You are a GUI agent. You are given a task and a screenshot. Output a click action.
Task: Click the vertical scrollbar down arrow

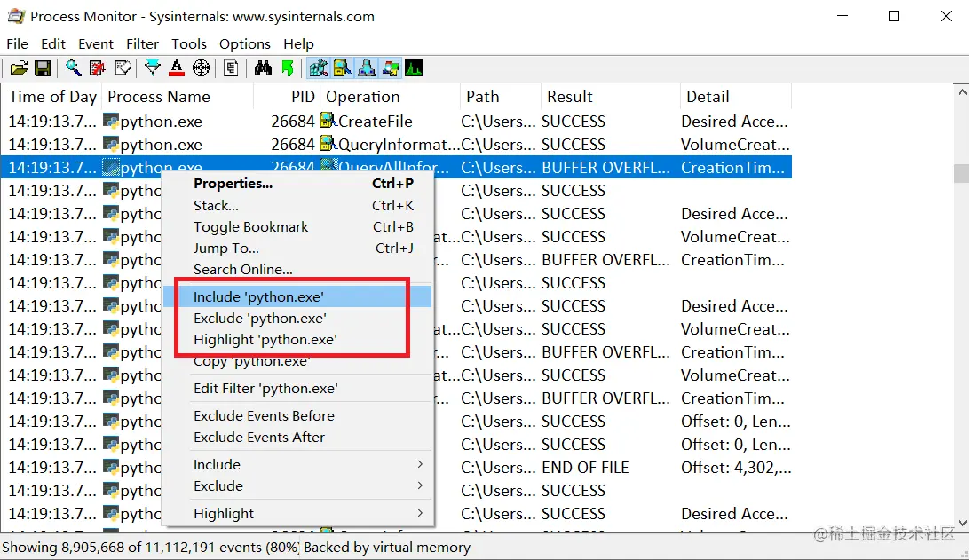(x=962, y=524)
